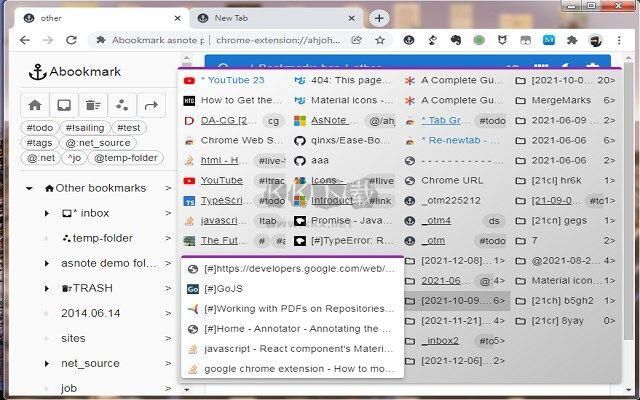Open the '[2021-10-09...' highlighted folder
This screenshot has width=640, height=400.
click(456, 301)
